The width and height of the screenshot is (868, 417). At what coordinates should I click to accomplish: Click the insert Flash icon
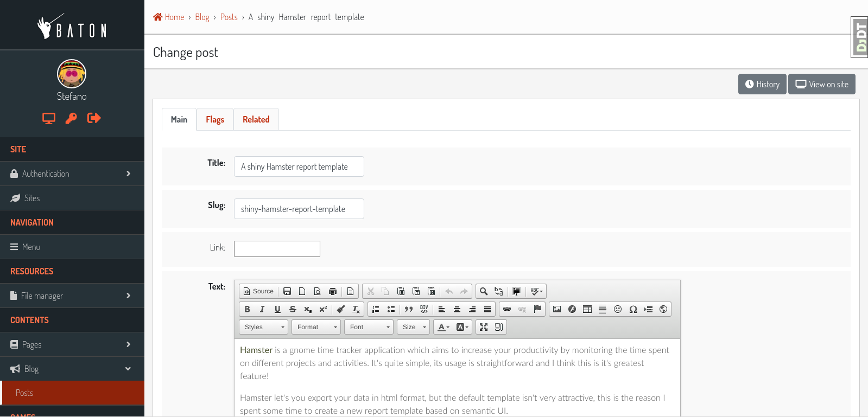(x=572, y=309)
